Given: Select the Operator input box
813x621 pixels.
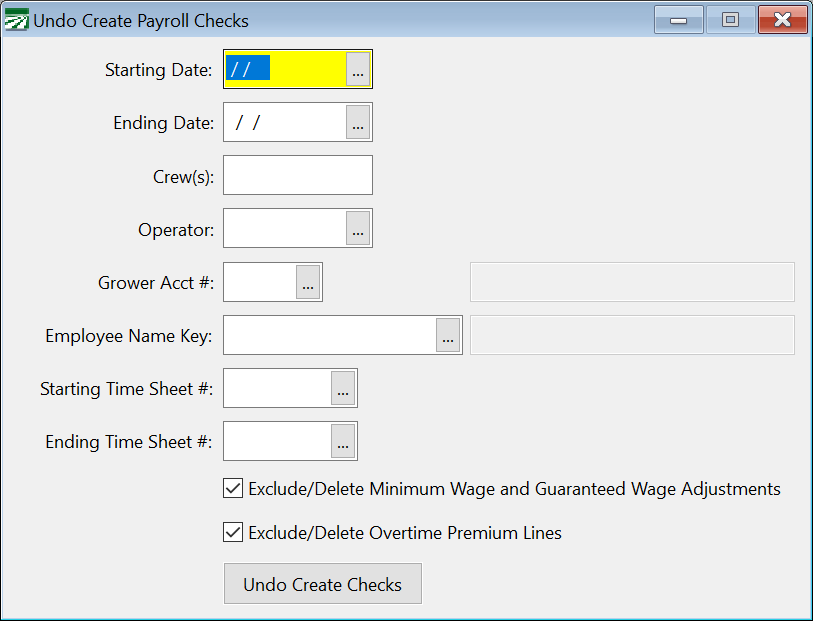Looking at the screenshot, I should 285,228.
